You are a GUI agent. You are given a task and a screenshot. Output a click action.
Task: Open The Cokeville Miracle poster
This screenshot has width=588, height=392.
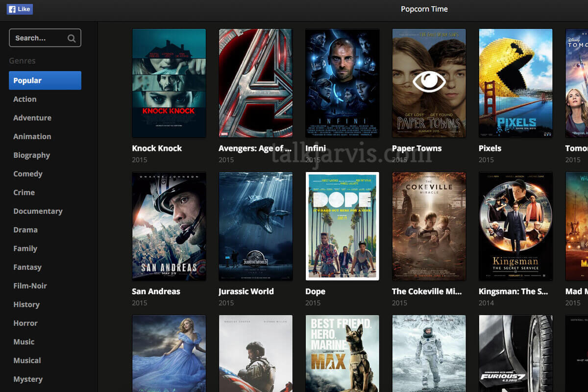pos(429,226)
